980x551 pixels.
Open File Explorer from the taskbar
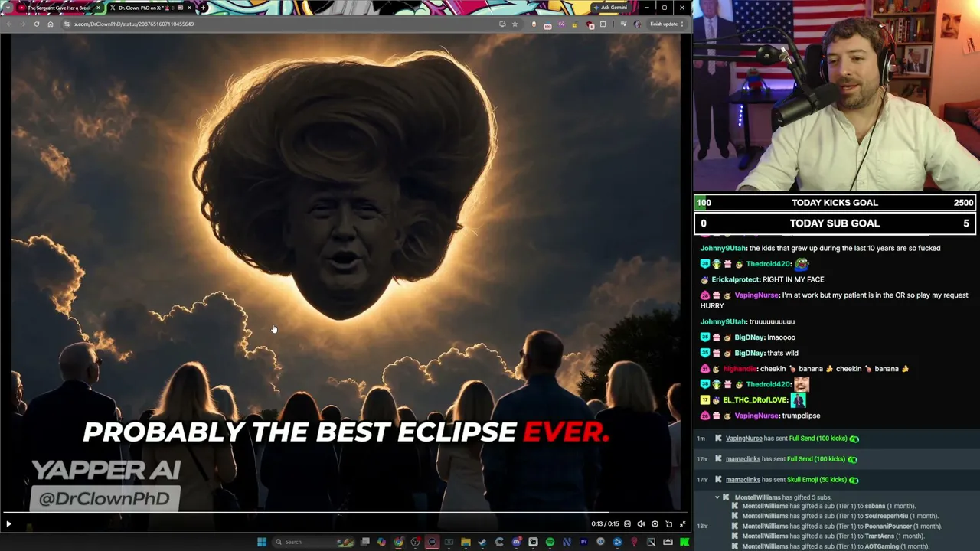click(x=465, y=542)
